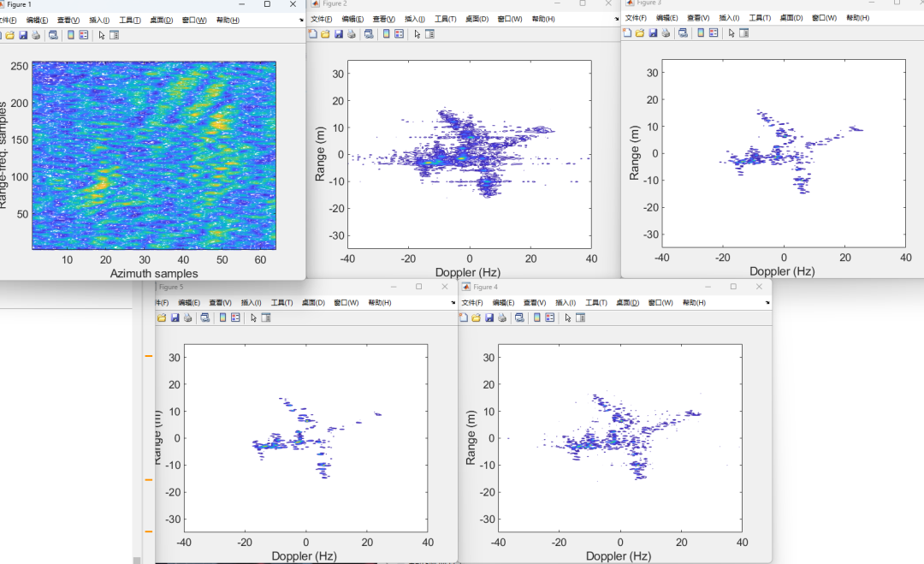Minimize the Figure 5 window
This screenshot has width=924, height=564.
tap(393, 287)
